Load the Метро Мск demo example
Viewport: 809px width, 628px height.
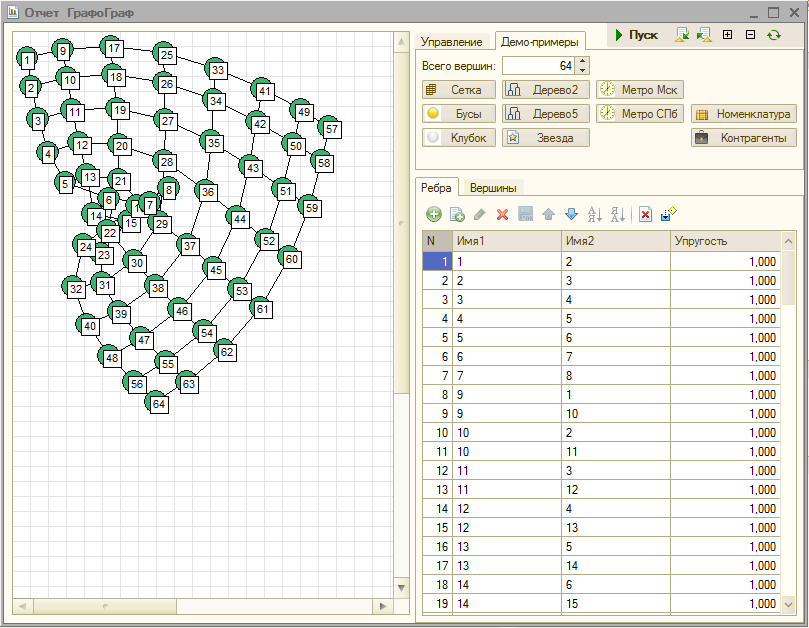640,89
